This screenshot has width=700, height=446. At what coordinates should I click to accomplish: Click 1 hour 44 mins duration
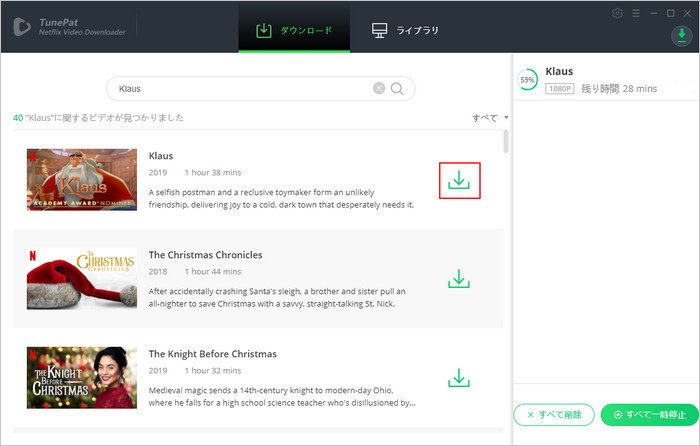[x=213, y=272]
